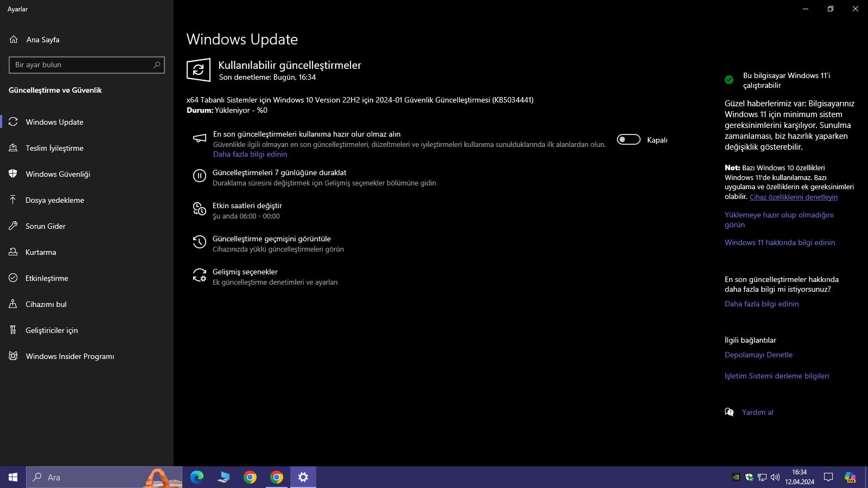Click the 'Son denetleme: Bugün, 16:34' text

click(267, 77)
